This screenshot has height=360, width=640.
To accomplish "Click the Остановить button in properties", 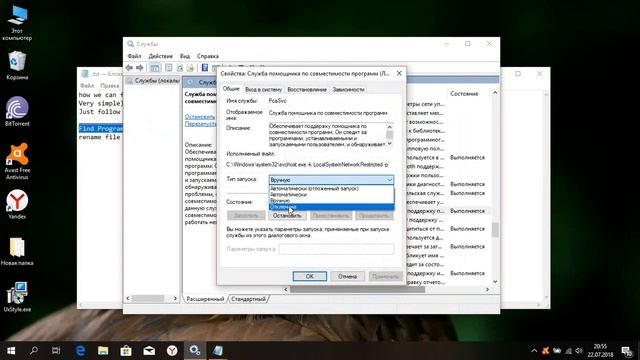I will pyautogui.click(x=287, y=216).
